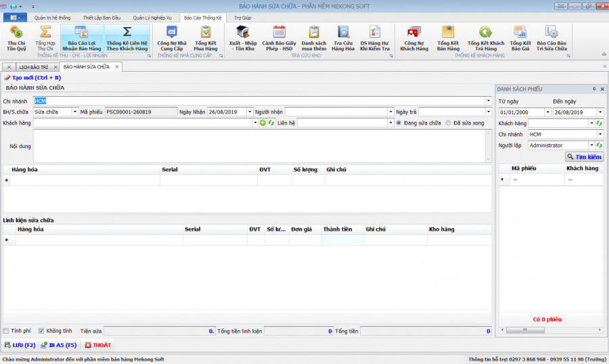This screenshot has width=609, height=364.
Task: Open Xuất - Nhập - Tồn Kho report
Action: pos(243,38)
